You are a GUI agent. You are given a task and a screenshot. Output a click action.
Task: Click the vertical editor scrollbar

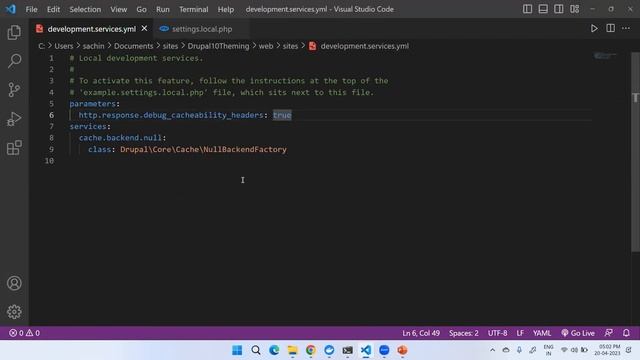coord(635,153)
